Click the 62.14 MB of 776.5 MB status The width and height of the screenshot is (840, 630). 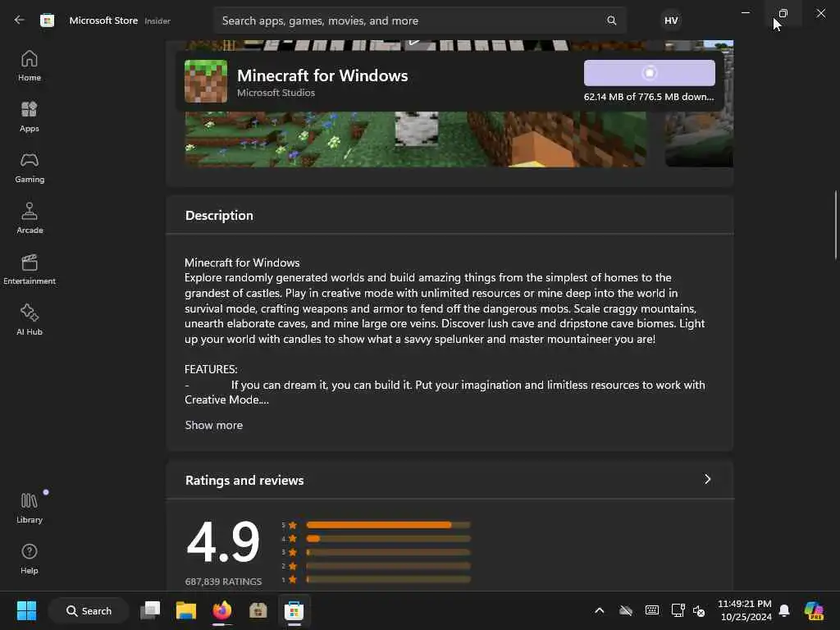coord(649,97)
